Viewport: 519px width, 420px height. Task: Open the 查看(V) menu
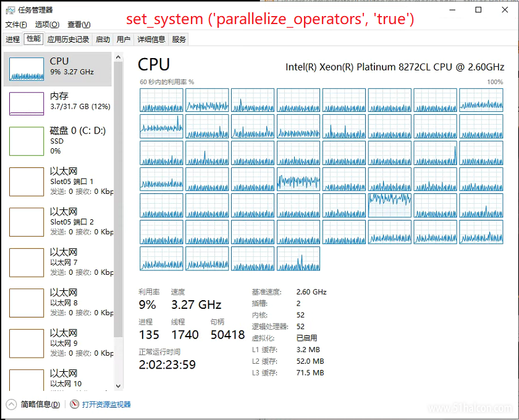(79, 25)
